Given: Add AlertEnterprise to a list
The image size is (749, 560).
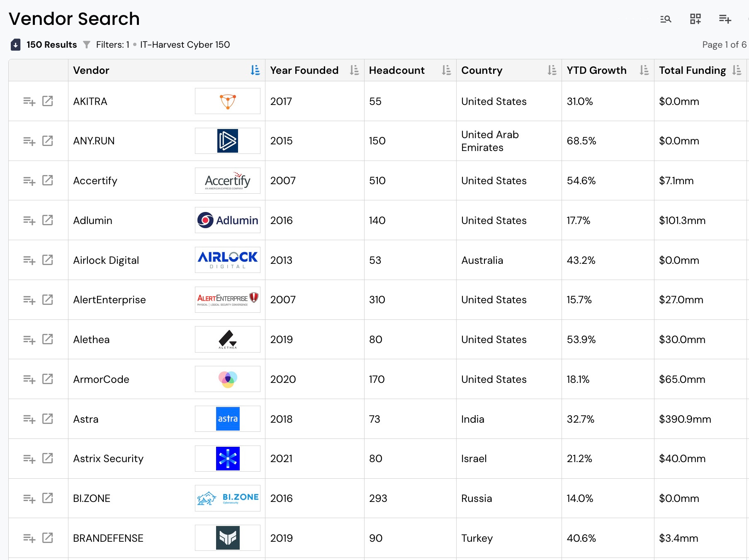Looking at the screenshot, I should (x=29, y=300).
